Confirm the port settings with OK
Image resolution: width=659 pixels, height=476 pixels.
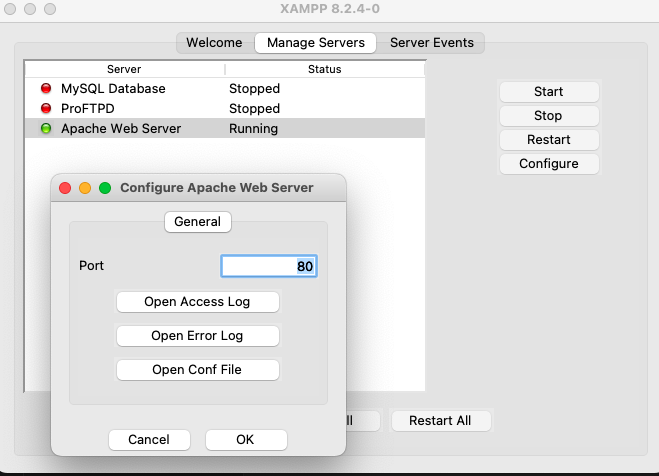coord(246,439)
